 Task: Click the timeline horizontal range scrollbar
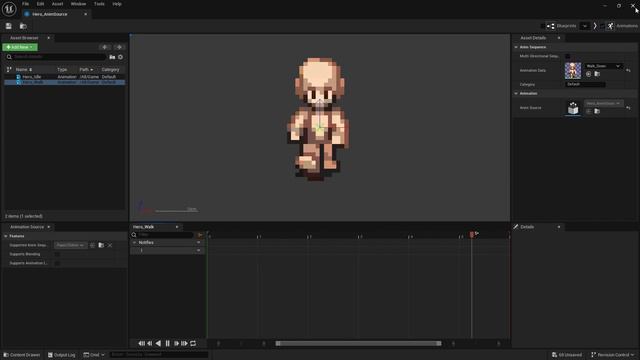pyautogui.click(x=358, y=344)
